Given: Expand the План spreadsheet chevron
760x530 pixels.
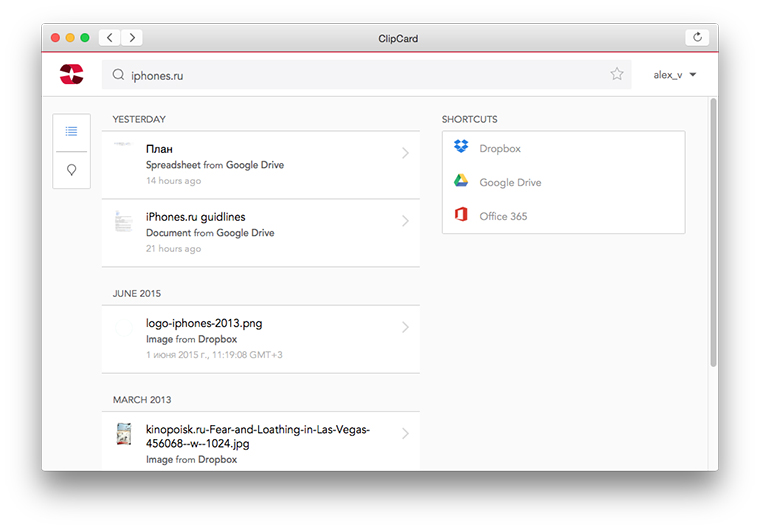Looking at the screenshot, I should point(405,154).
